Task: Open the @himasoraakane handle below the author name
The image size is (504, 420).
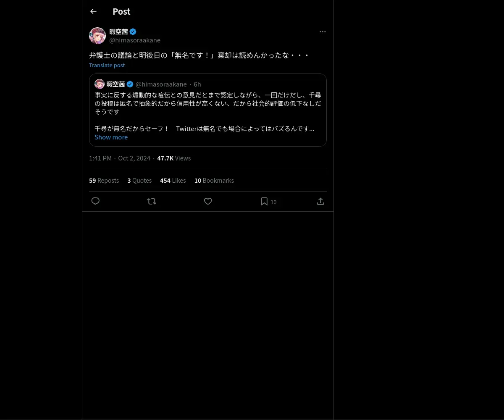Action: coord(135,40)
